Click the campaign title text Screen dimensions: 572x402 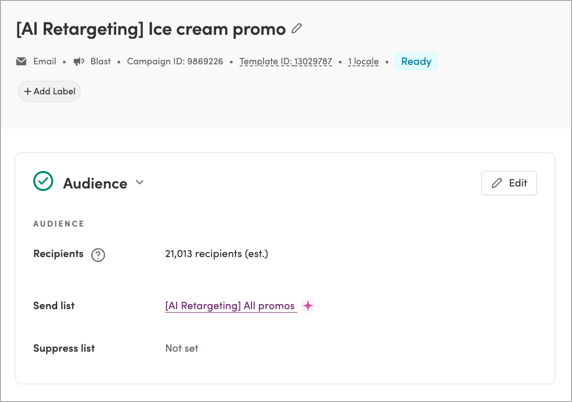point(151,29)
